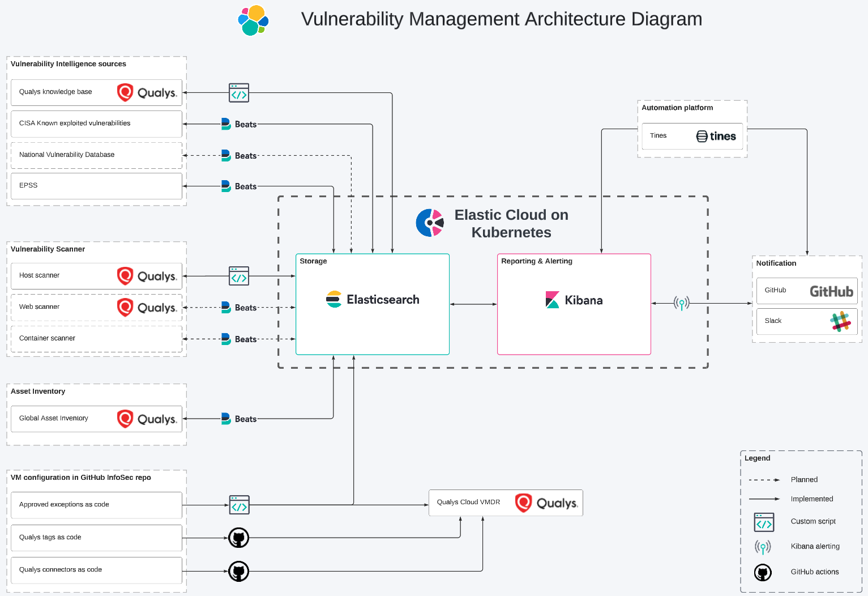This screenshot has height=596, width=868.
Task: Click the 'CISA Known exploited vulnerabilities' label
Action: tap(75, 123)
